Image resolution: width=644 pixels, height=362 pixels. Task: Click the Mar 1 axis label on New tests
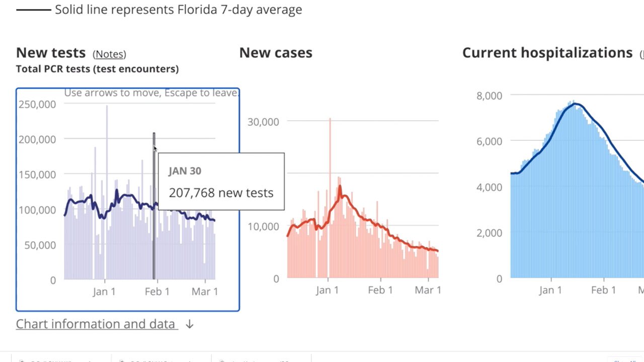point(204,291)
